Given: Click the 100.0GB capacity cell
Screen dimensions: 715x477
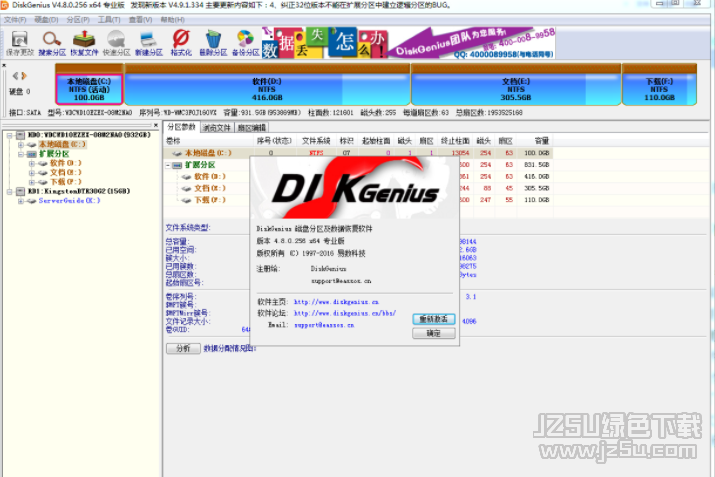Looking at the screenshot, I should [x=536, y=153].
